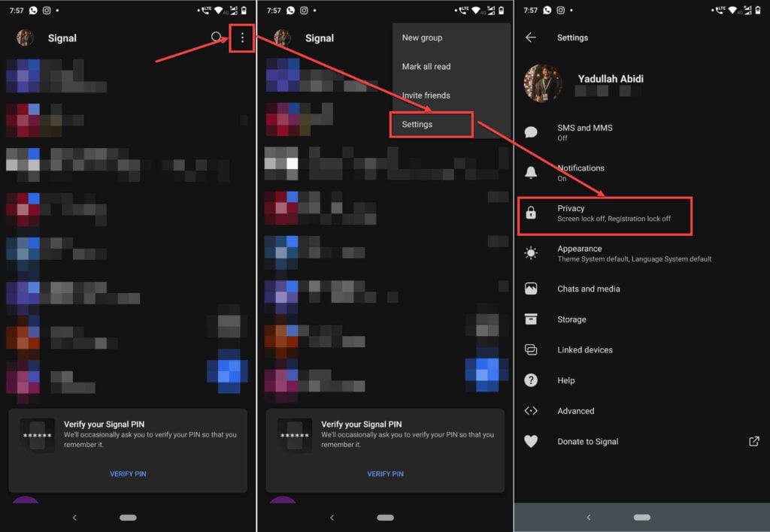The height and width of the screenshot is (532, 770).
Task: Tap the bell icon for Notifications
Action: point(531,172)
